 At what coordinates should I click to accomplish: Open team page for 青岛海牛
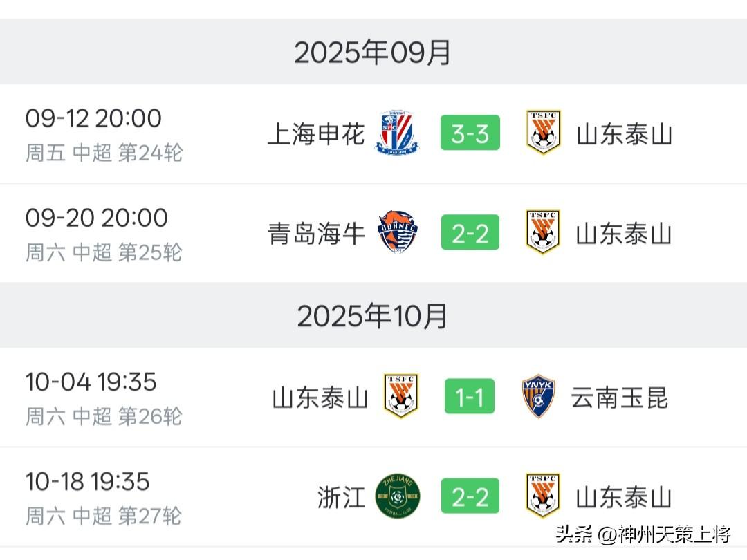tap(316, 234)
